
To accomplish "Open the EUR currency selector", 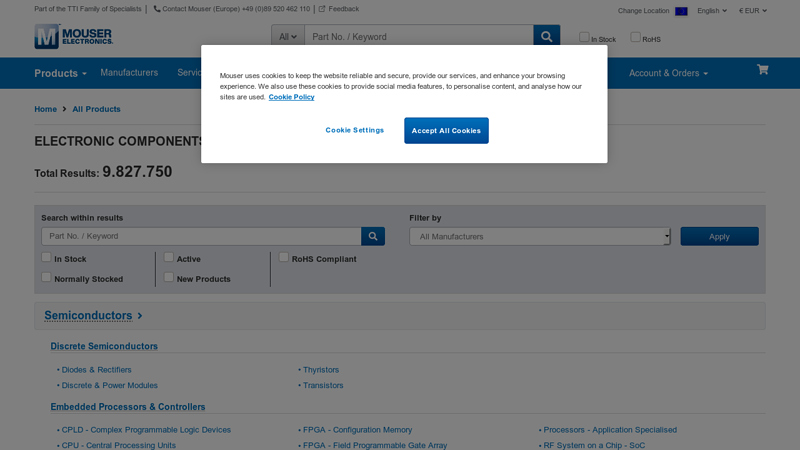I will pyautogui.click(x=753, y=11).
